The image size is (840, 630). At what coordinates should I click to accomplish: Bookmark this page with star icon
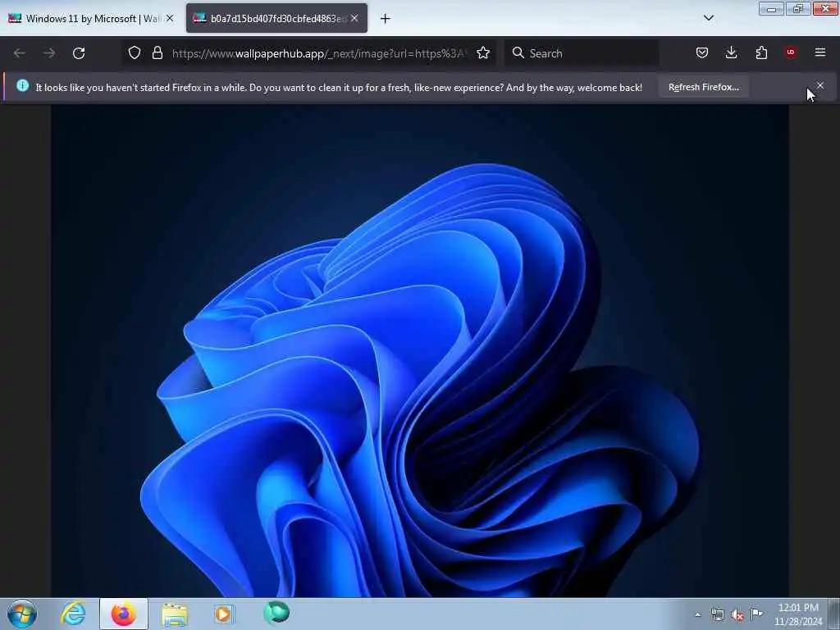(483, 53)
